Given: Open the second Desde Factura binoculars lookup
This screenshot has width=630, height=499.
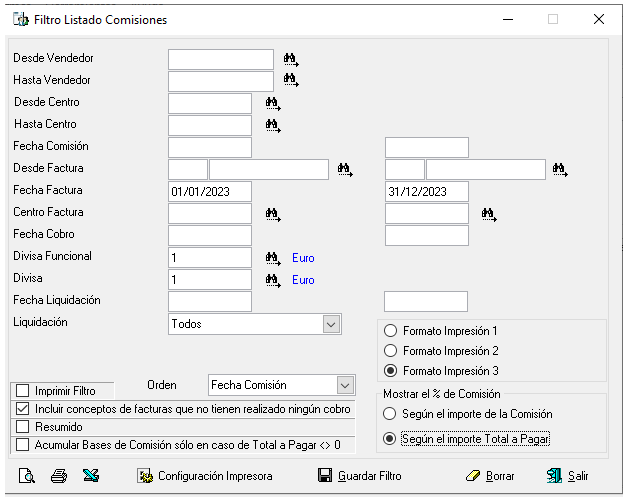Looking at the screenshot, I should pos(560,170).
